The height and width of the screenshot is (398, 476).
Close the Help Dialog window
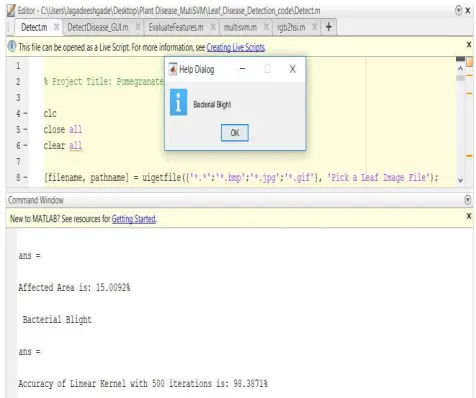293,69
